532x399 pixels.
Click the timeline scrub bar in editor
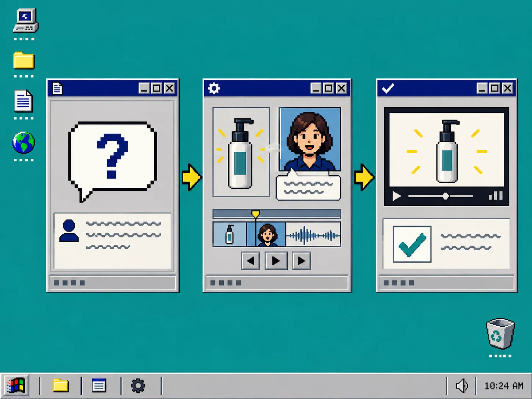tap(277, 214)
